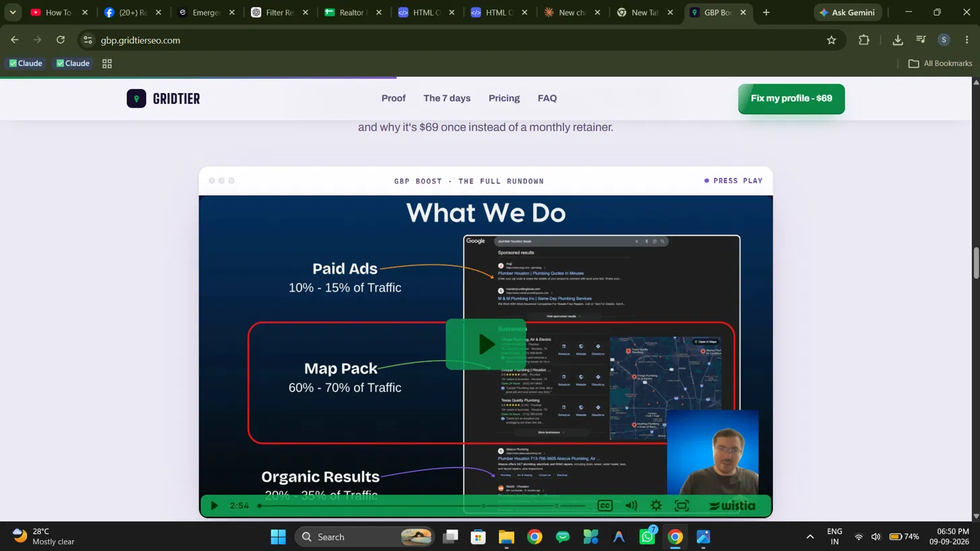Switch input language ENG IN
The height and width of the screenshot is (551, 980).
tap(835, 537)
